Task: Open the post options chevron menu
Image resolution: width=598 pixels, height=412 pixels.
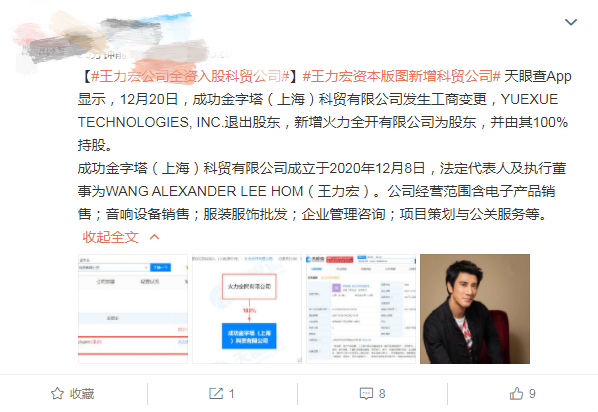Action: click(x=571, y=22)
